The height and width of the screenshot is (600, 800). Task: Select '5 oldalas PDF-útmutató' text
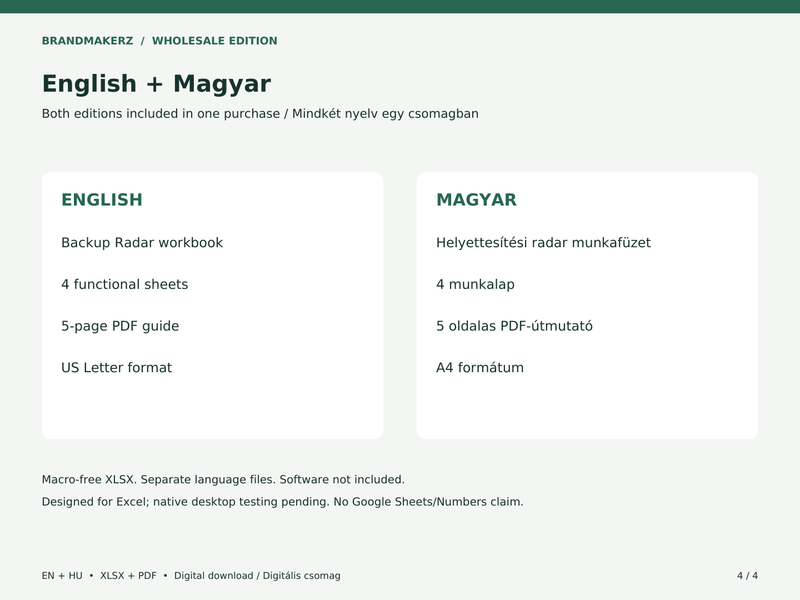[514, 326]
